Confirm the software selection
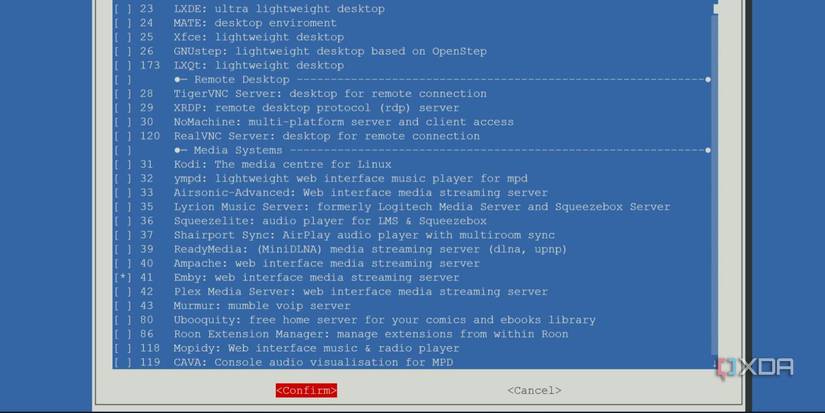 (x=306, y=390)
